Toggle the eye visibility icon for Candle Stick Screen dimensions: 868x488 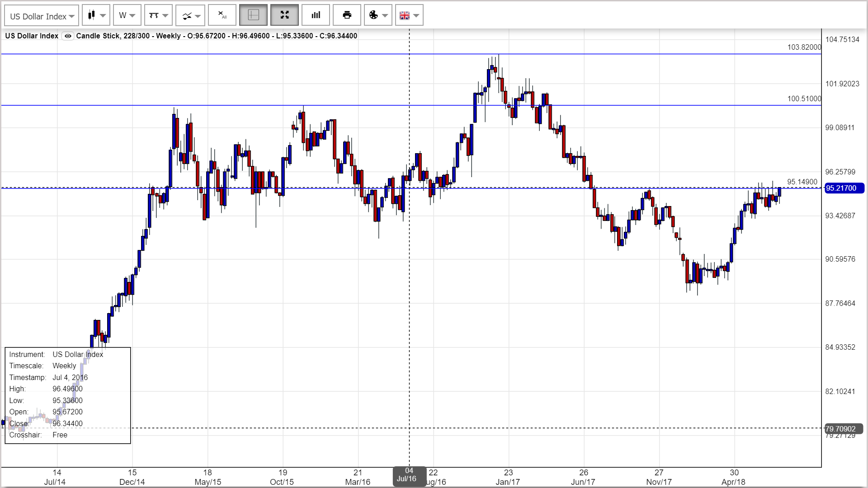(67, 36)
